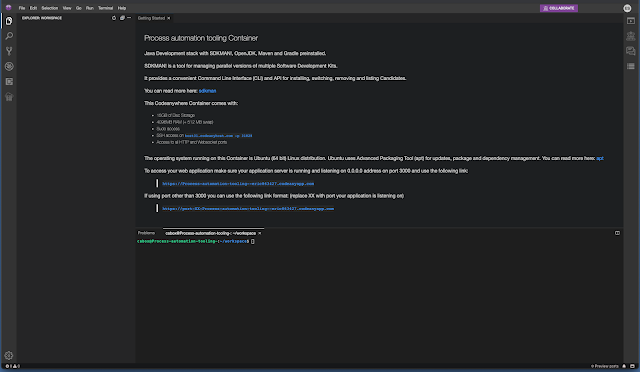
Task: Open the Source Control view
Action: (x=9, y=51)
